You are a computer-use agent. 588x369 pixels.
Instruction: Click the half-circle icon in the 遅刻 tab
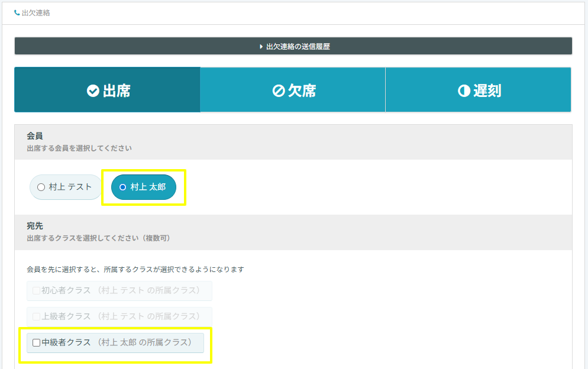pyautogui.click(x=464, y=90)
